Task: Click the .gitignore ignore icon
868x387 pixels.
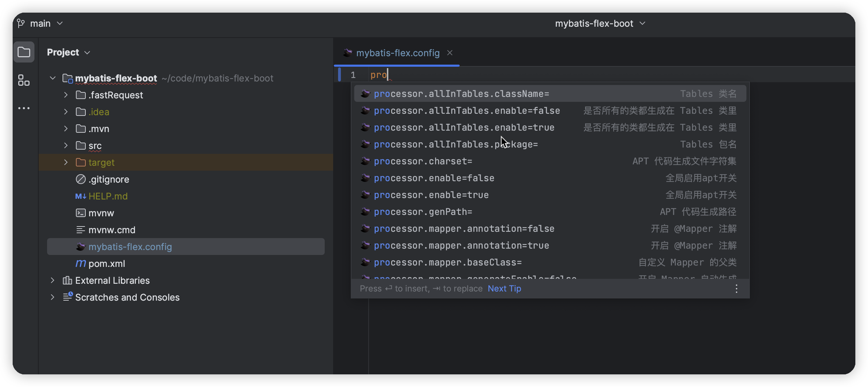Action: (81, 179)
